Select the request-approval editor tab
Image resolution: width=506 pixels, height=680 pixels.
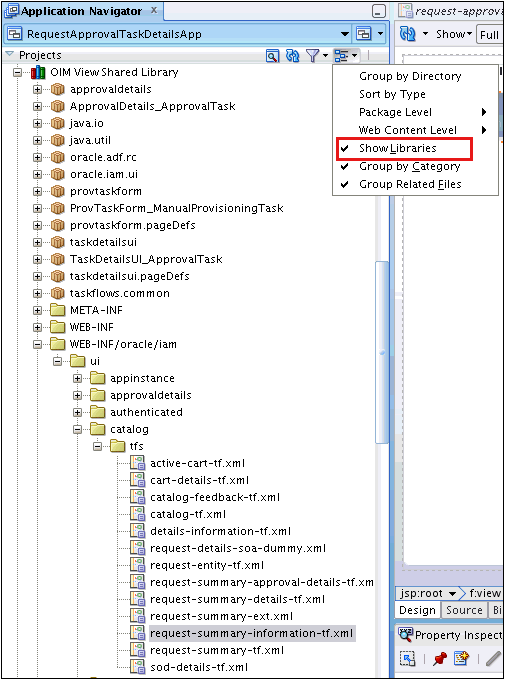point(451,11)
